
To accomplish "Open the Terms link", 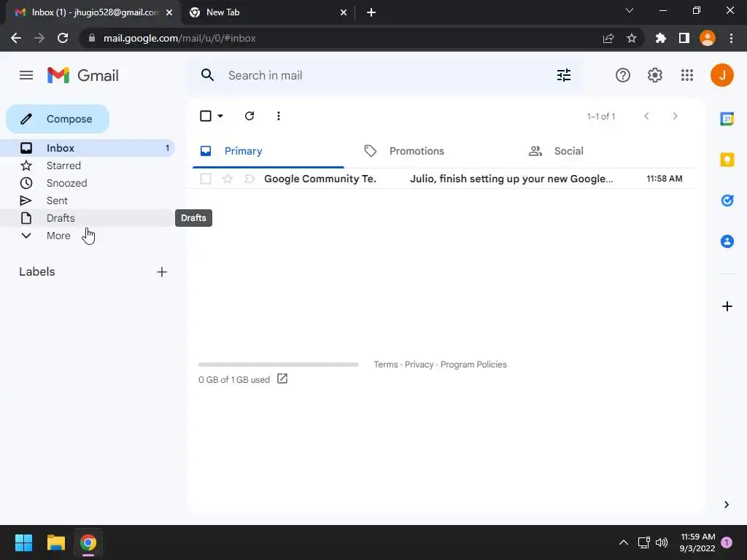I will point(386,365).
